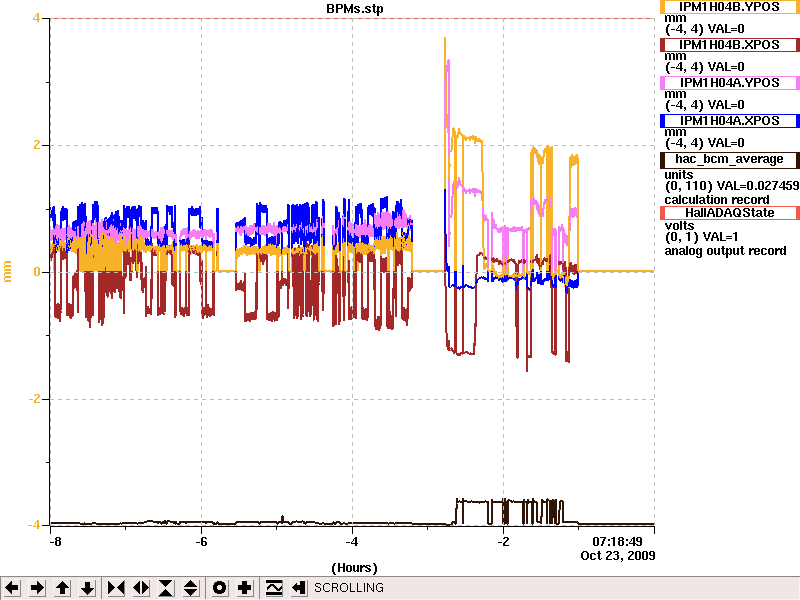Click the 'volts' unit label under HallADAQState

(679, 226)
